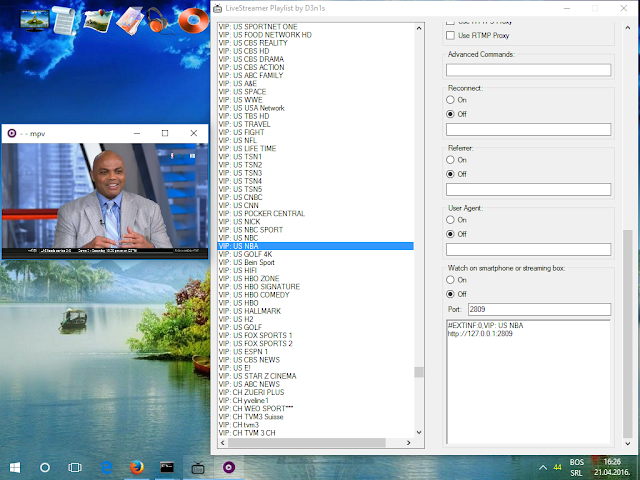Open the Windows Start menu
This screenshot has width=640, height=480.
pyautogui.click(x=15, y=467)
